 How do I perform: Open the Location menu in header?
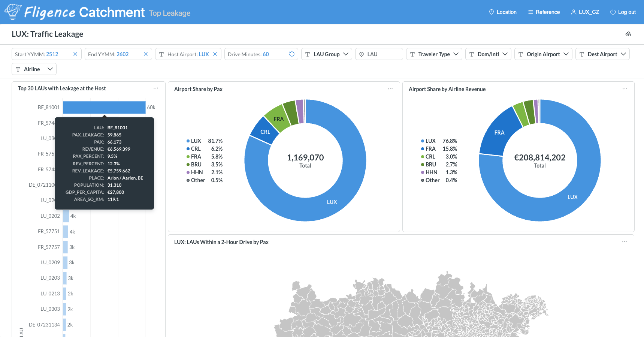click(x=503, y=12)
